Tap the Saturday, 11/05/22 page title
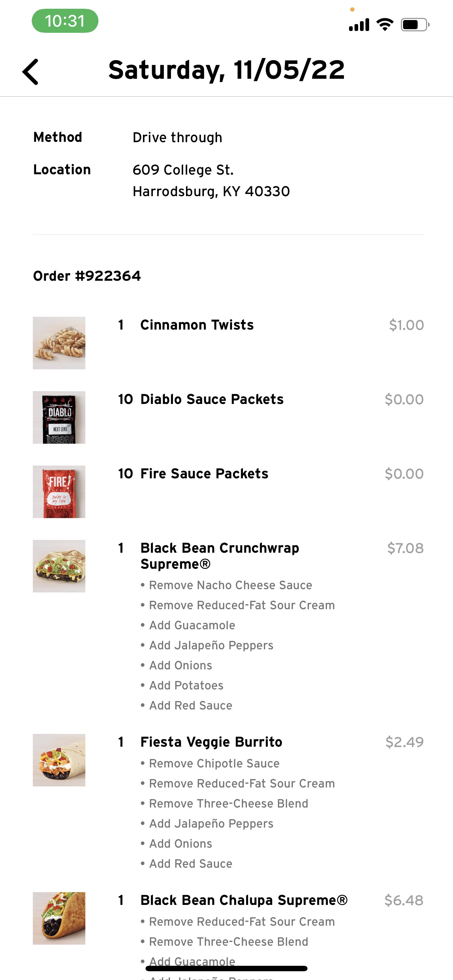The height and width of the screenshot is (980, 453). pyautogui.click(x=226, y=70)
